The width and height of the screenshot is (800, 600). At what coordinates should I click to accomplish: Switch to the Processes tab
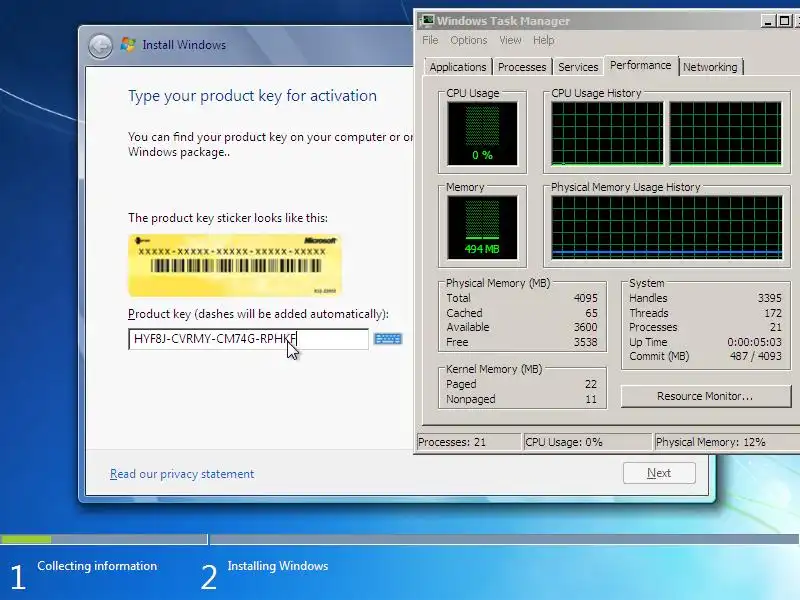click(522, 67)
